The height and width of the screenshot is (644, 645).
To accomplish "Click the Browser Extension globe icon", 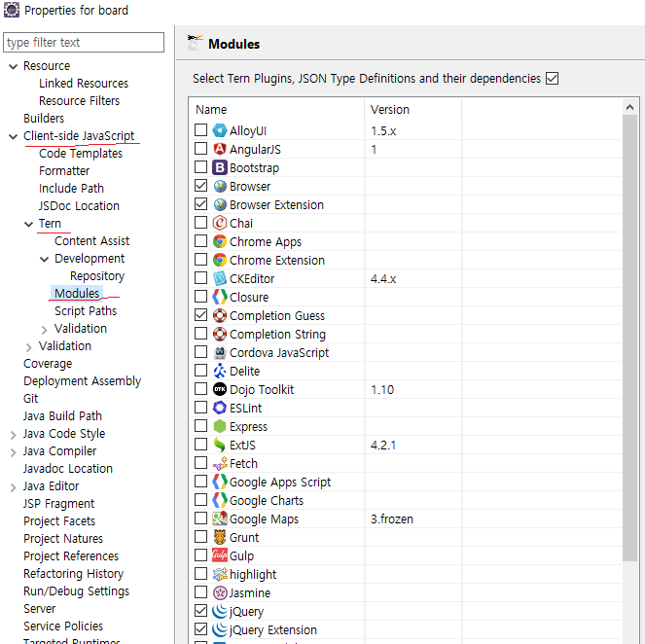I will (220, 204).
